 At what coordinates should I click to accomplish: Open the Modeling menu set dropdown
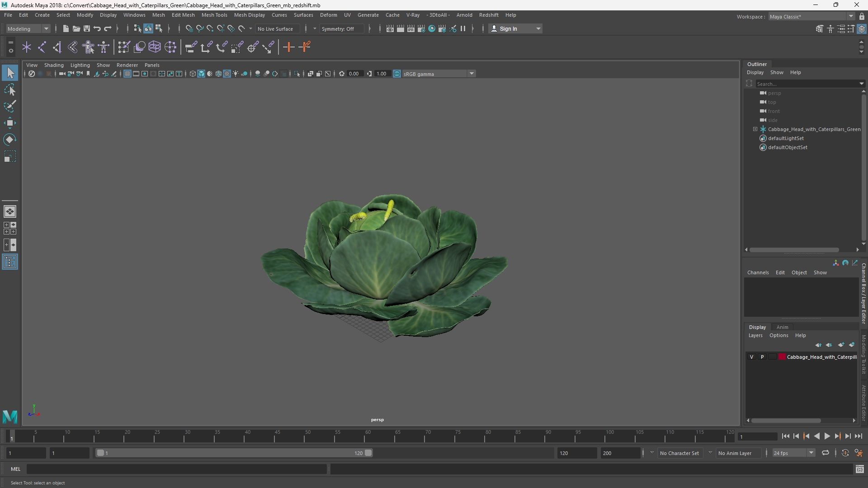(28, 28)
